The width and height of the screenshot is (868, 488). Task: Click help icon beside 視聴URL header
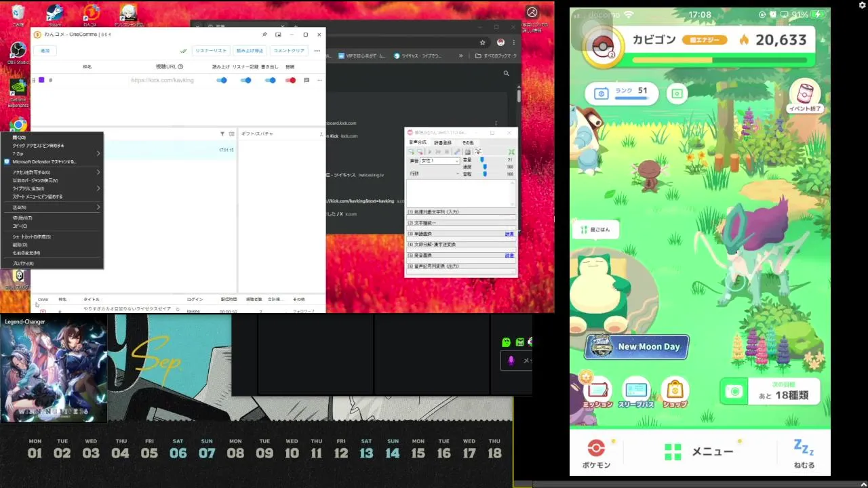(x=180, y=67)
